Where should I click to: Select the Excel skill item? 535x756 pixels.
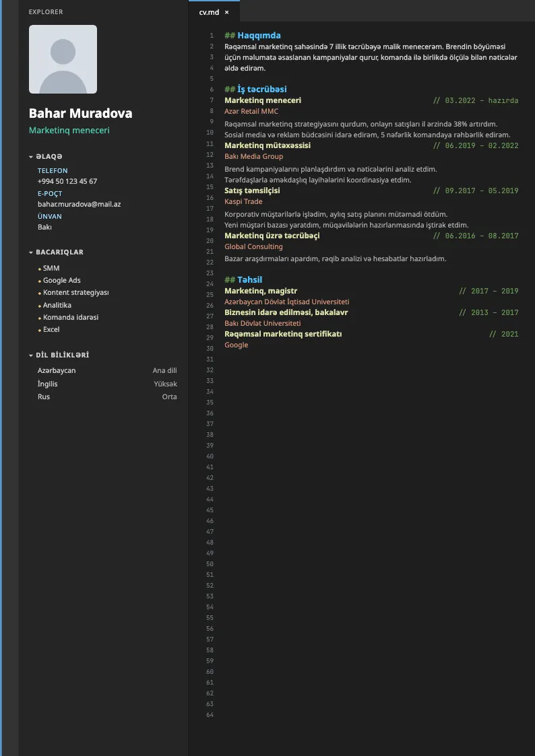pos(51,329)
